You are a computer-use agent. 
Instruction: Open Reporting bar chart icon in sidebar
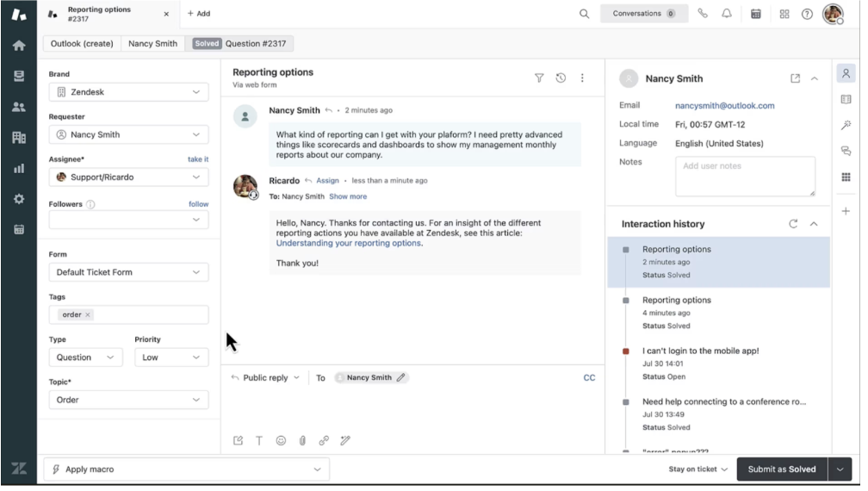tap(18, 168)
